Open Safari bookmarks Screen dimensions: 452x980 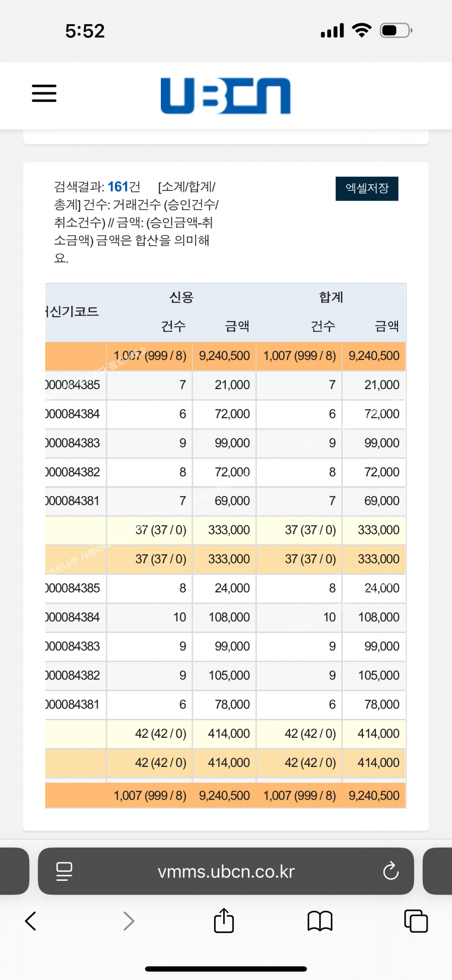320,921
